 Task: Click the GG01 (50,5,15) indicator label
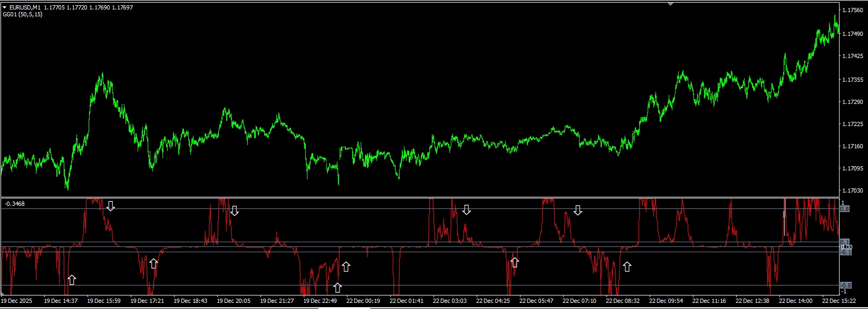click(23, 14)
